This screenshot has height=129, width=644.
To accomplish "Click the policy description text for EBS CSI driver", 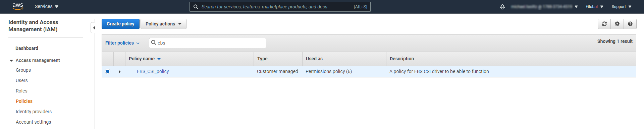I will 439,71.
